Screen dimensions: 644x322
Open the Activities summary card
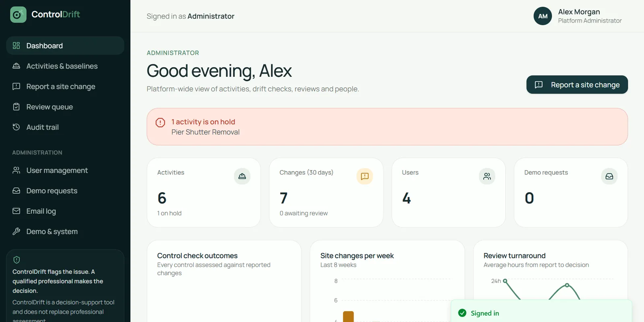pyautogui.click(x=204, y=192)
